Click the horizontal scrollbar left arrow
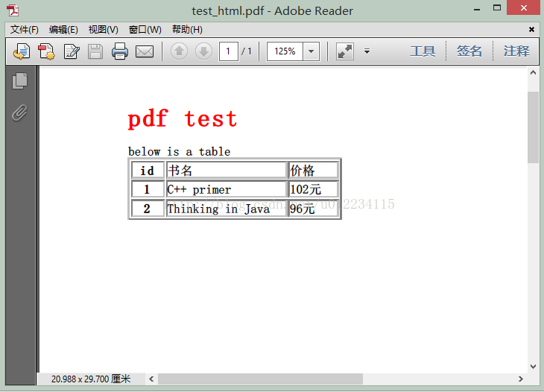This screenshot has height=392, width=544. pos(151,379)
